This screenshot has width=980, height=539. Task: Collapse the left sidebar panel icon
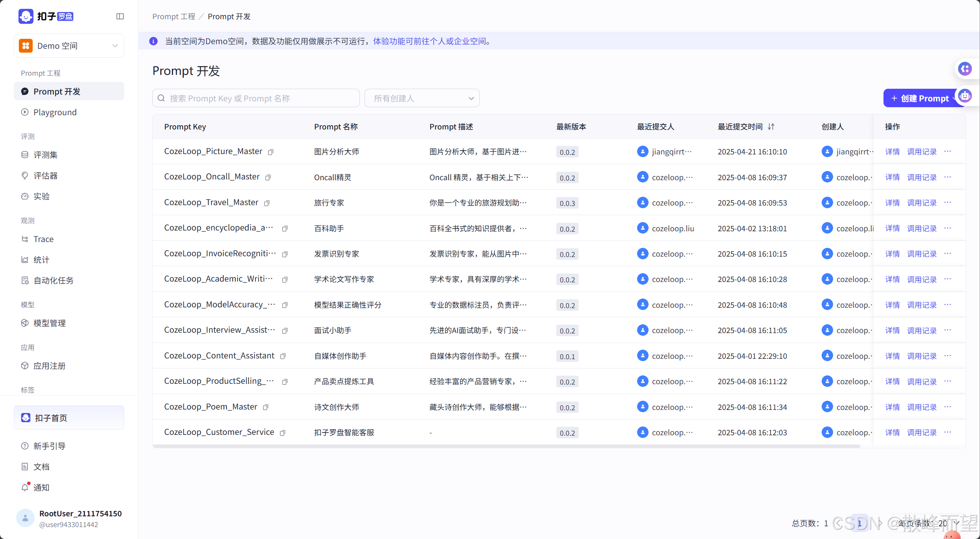[120, 17]
